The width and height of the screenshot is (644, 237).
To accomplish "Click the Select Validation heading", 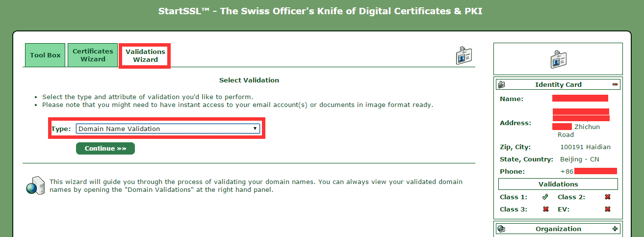I will pyautogui.click(x=249, y=80).
